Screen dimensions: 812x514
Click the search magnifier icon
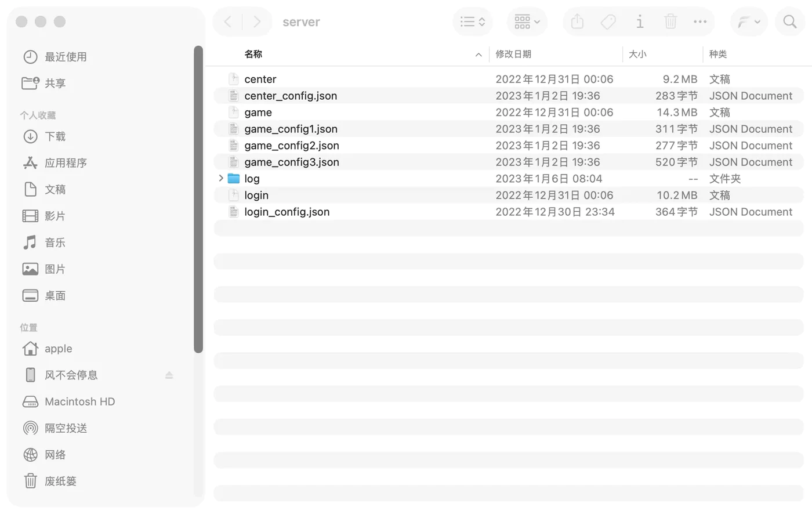click(x=789, y=22)
